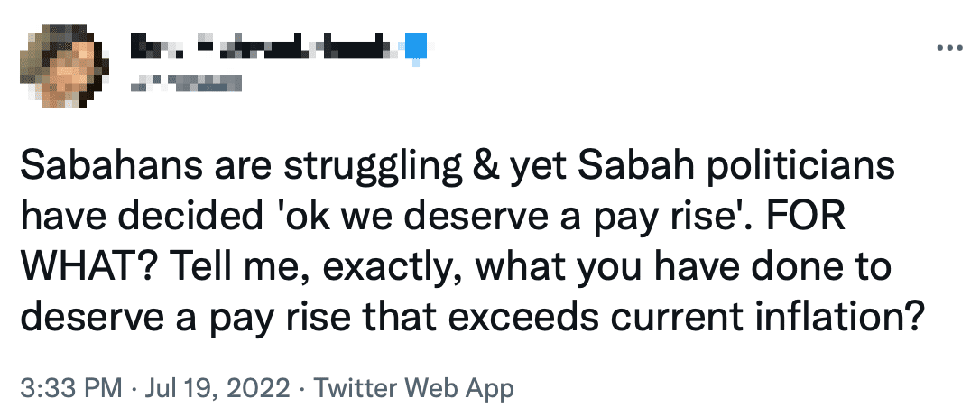Image resolution: width=980 pixels, height=417 pixels.
Task: Click the 3:33 PM timestamp
Action: click(x=69, y=389)
